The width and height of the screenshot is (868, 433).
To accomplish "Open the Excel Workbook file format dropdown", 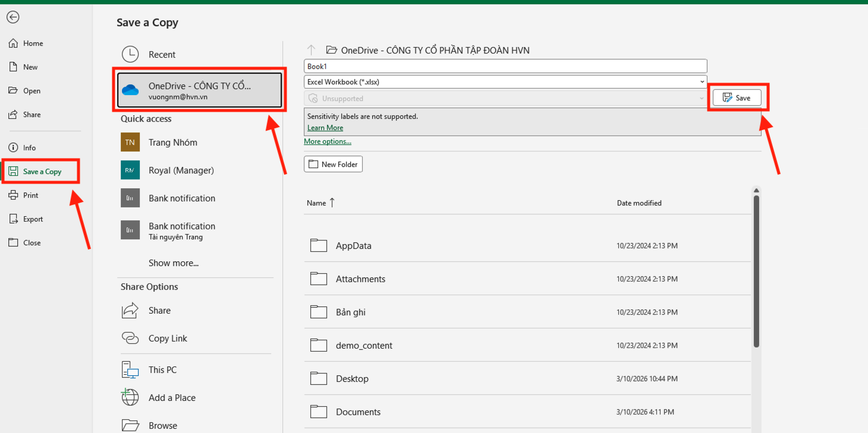I will 702,81.
